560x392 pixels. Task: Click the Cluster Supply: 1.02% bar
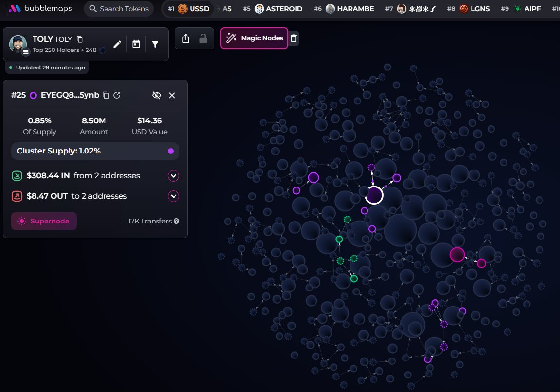[95, 151]
